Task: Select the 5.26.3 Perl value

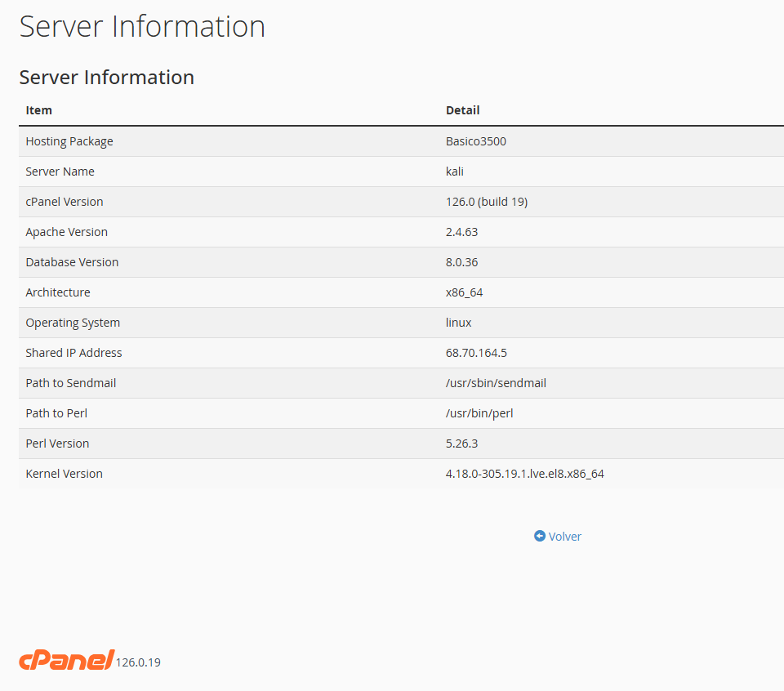Action: click(461, 444)
